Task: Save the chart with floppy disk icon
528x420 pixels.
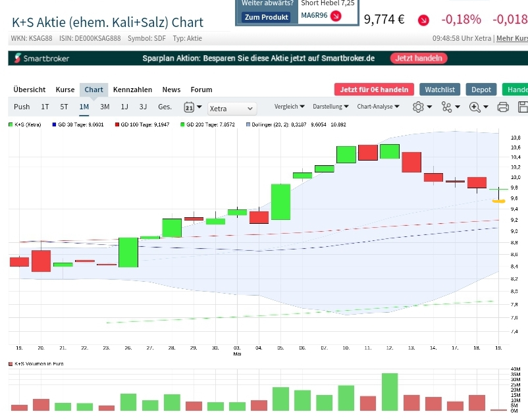Action: (x=523, y=107)
